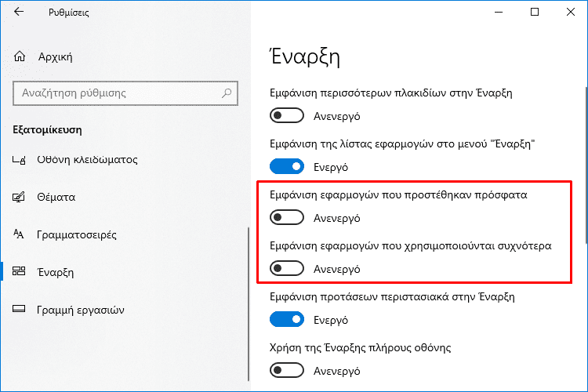
Task: Open Γραμμή εργασιών settings page
Action: tap(80, 310)
